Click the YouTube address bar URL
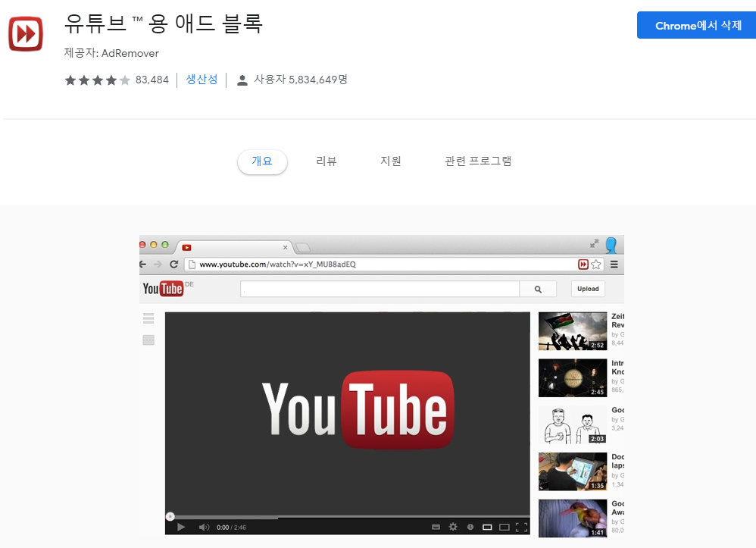 [x=278, y=265]
